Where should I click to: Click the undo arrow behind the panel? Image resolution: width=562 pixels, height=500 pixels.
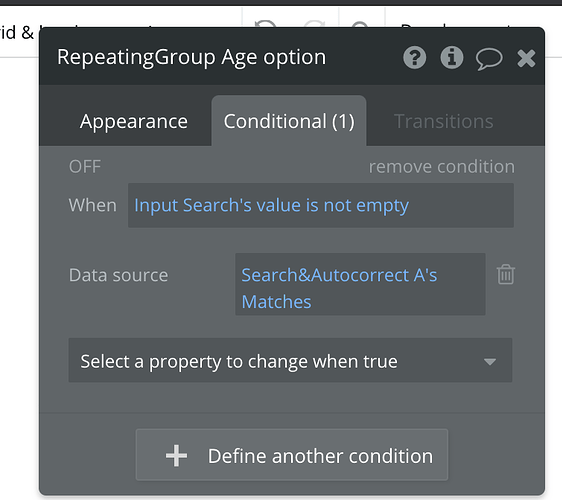(x=266, y=24)
